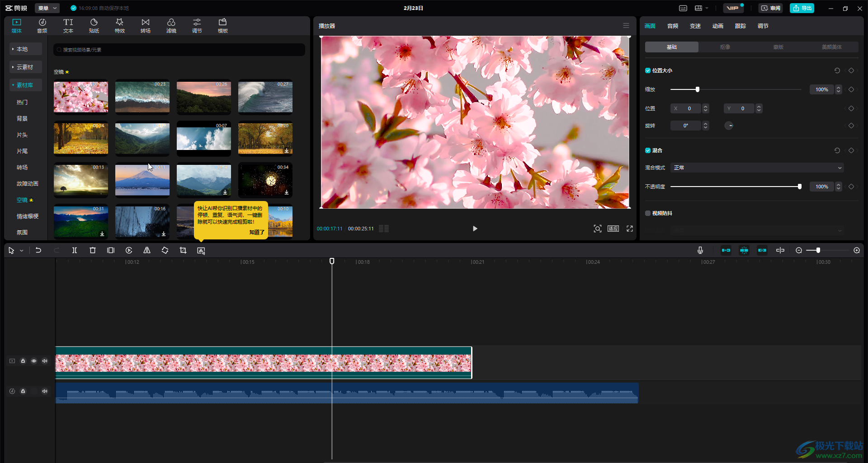Viewport: 868px width, 463px height.
Task: Click the undo arrow in timeline toolbar
Action: [x=38, y=250]
